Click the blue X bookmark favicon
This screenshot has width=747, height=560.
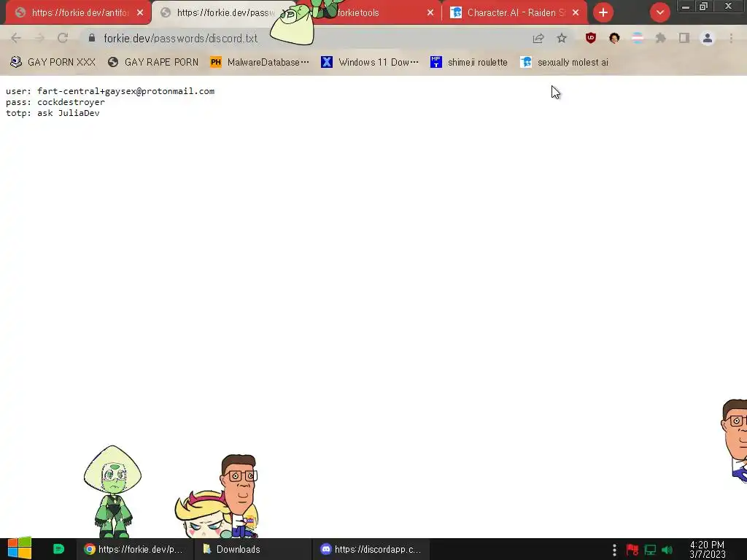point(327,63)
